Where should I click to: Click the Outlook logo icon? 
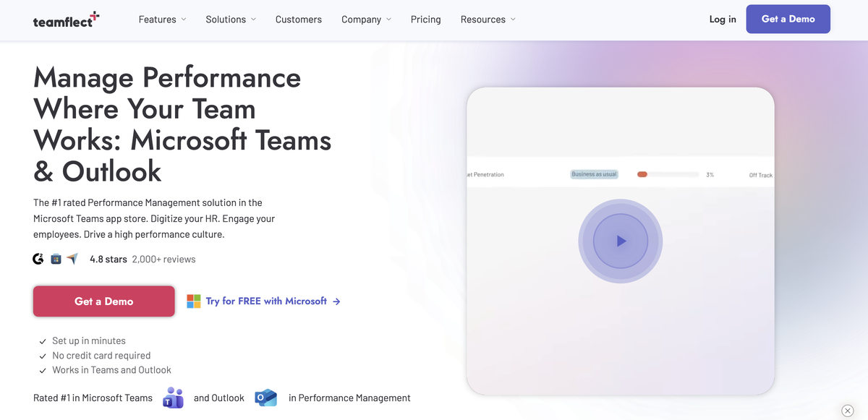pos(265,398)
